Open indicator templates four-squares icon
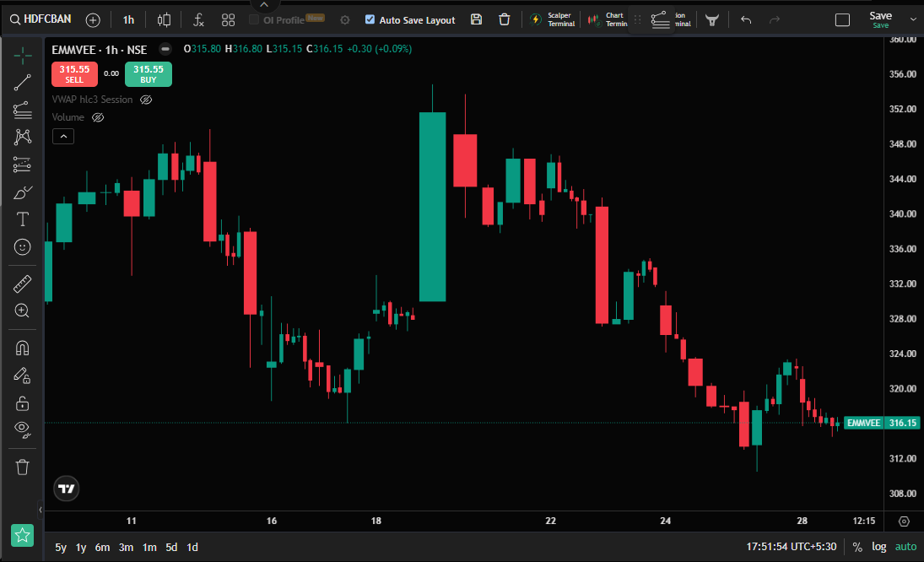The height and width of the screenshot is (562, 924). coord(228,20)
